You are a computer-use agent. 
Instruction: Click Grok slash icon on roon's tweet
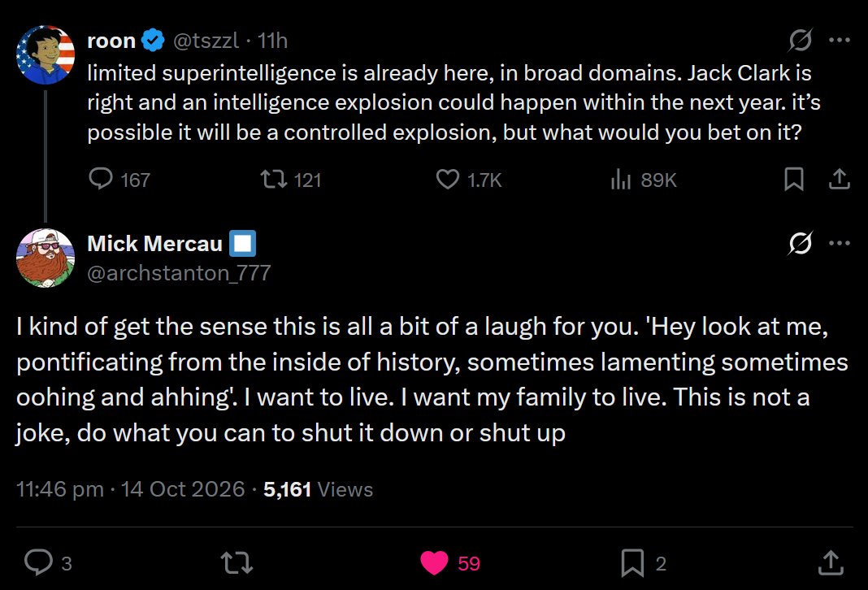pyautogui.click(x=800, y=40)
